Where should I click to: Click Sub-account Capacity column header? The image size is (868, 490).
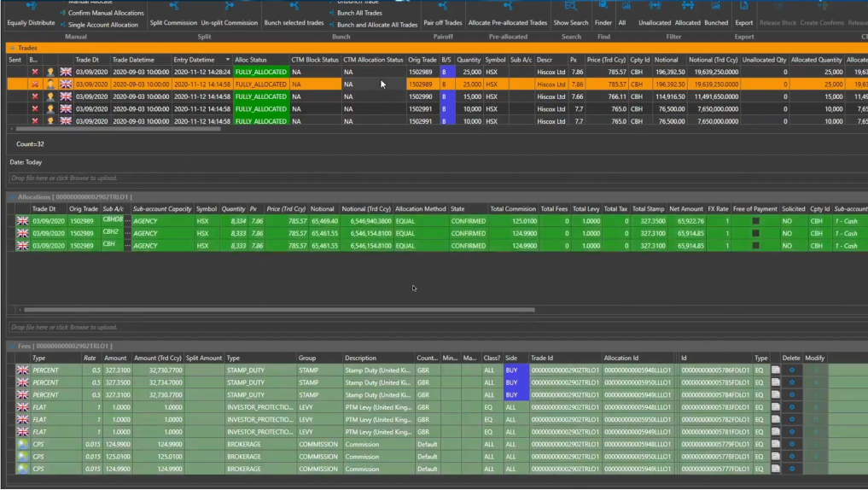click(x=162, y=209)
